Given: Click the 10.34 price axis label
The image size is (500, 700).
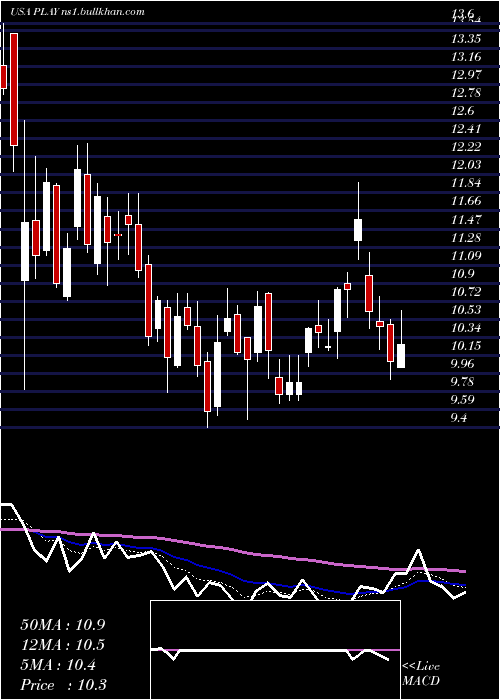Looking at the screenshot, I should (x=466, y=328).
